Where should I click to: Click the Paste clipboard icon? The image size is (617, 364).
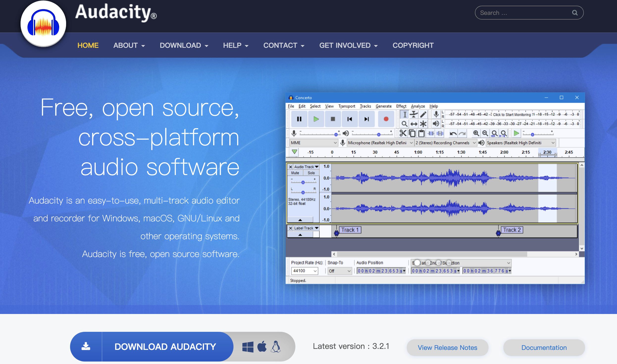click(421, 133)
